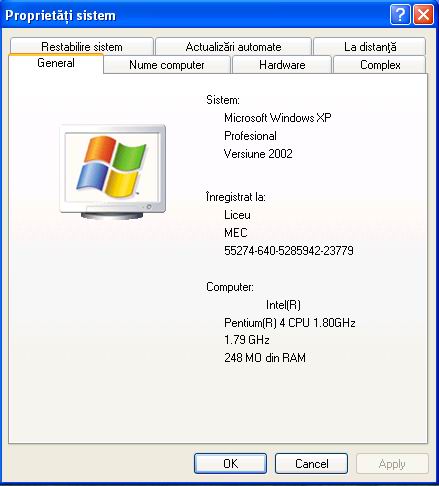439x486 pixels.
Task: Open the Actualizări automate tab
Action: (233, 46)
